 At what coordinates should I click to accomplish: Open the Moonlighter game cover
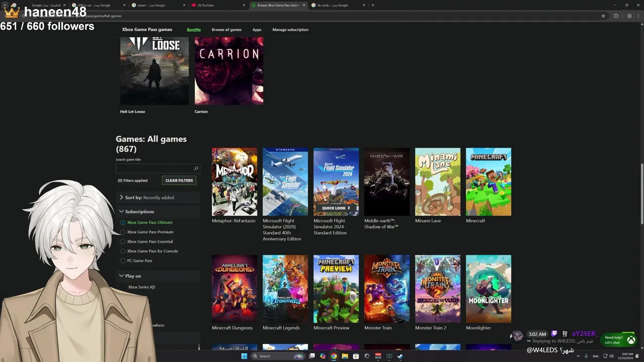pos(489,289)
